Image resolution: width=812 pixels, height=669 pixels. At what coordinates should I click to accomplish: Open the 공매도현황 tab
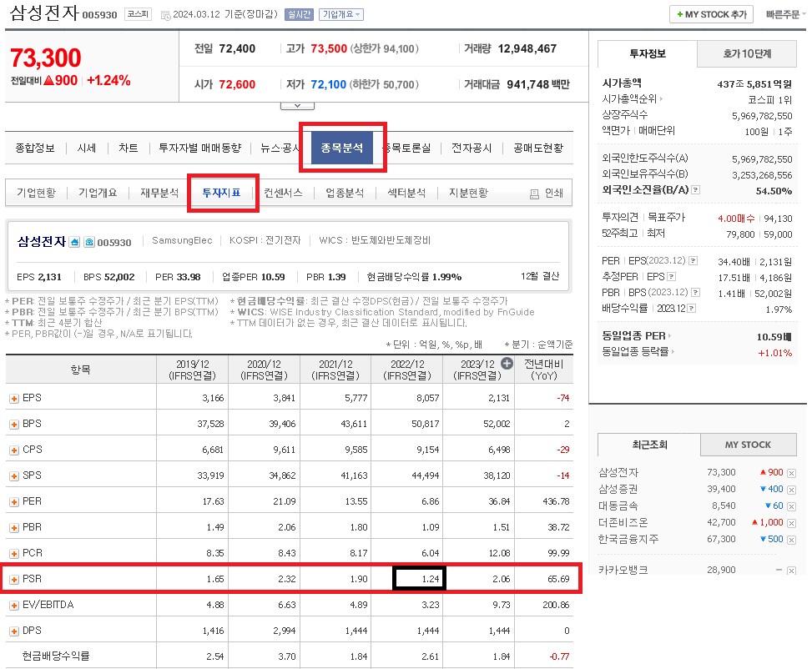pyautogui.click(x=538, y=148)
